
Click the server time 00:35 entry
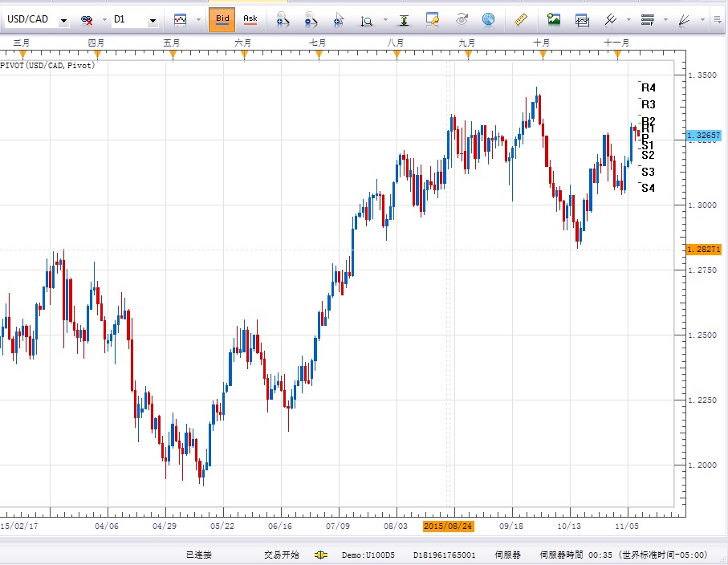tap(623, 555)
